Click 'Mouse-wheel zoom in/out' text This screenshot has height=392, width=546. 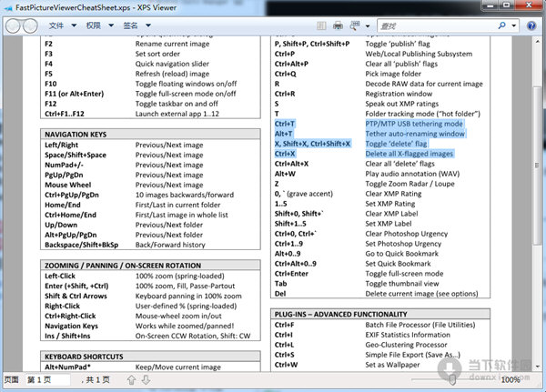pos(178,317)
